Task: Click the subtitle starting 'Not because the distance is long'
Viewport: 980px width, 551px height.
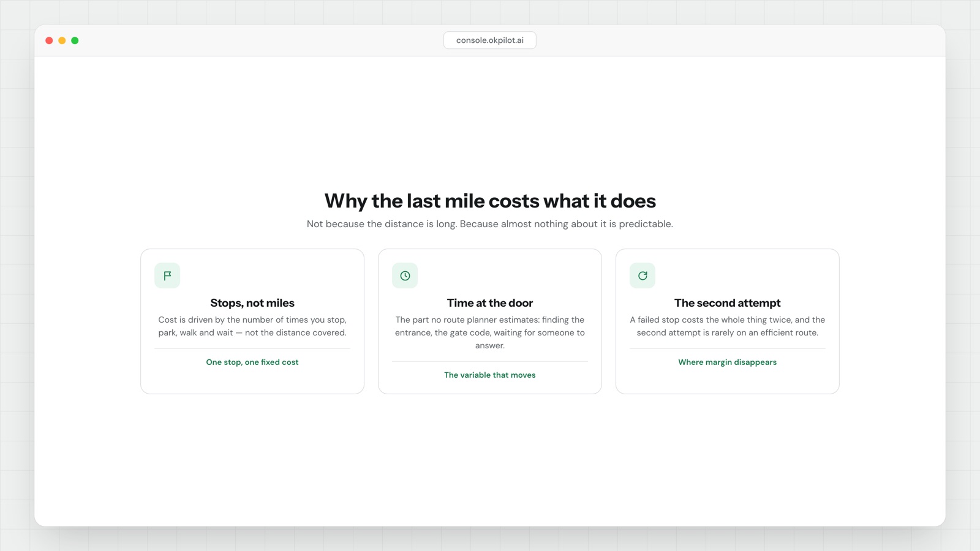Action: pyautogui.click(x=490, y=224)
